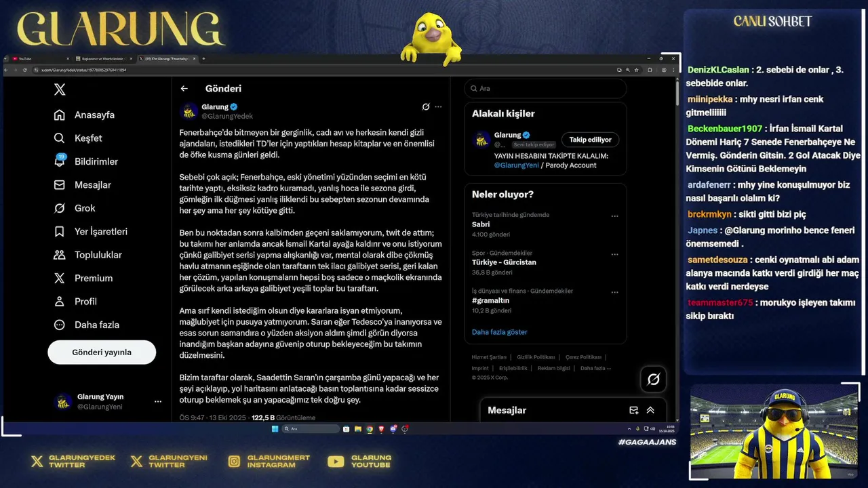Go to Anasayfa home icon

tap(60, 115)
